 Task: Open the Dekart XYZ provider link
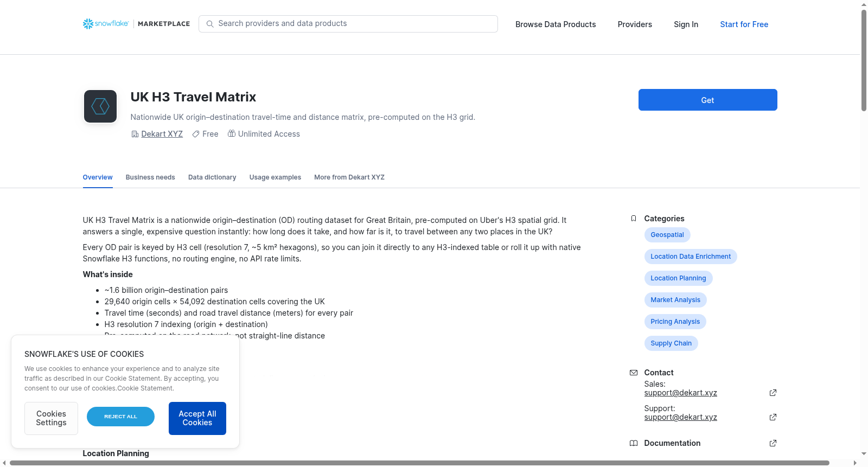point(162,134)
